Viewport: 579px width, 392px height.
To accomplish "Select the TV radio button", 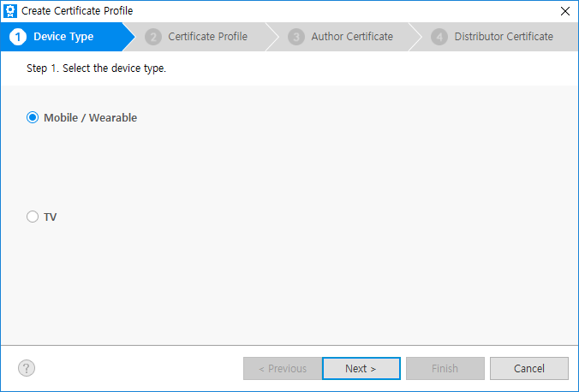I will 33,217.
